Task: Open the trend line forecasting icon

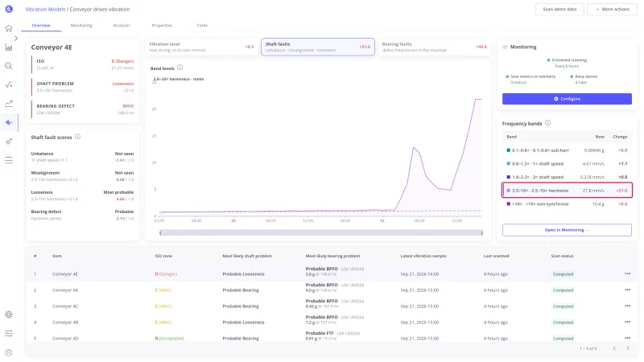Action: tap(9, 104)
